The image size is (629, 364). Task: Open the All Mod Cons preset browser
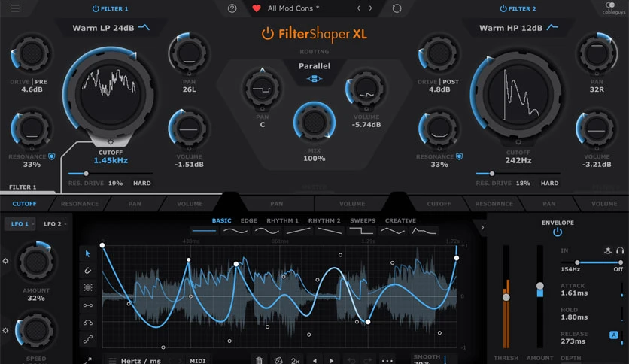pyautogui.click(x=293, y=8)
